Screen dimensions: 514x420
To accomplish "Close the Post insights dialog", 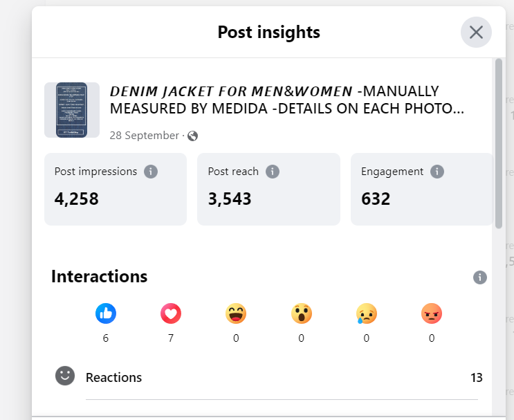I will click(x=476, y=32).
